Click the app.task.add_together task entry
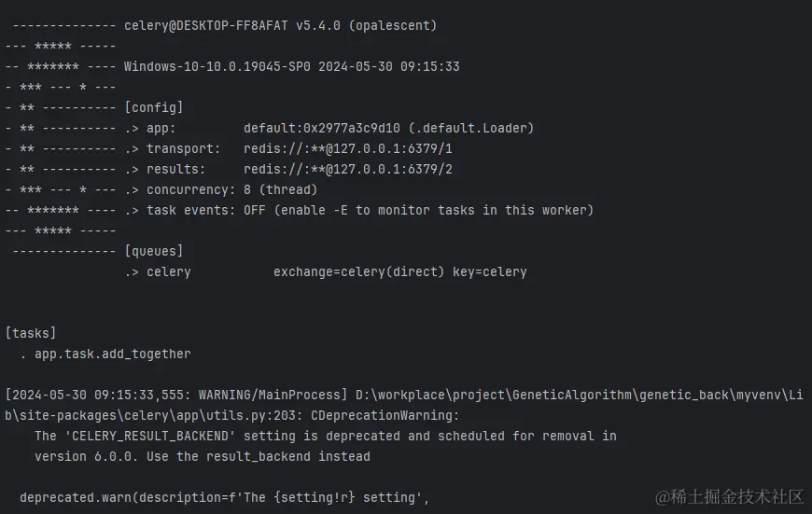The image size is (812, 514). 112,354
